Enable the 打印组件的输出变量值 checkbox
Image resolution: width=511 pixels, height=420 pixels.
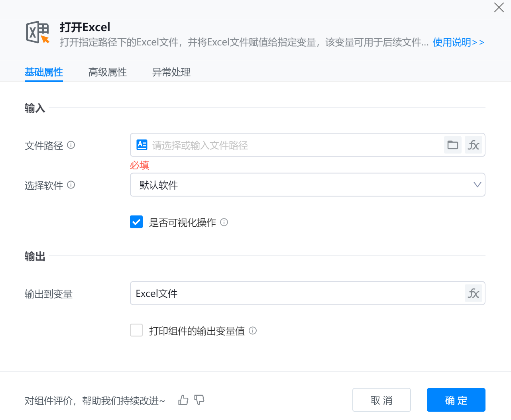[x=136, y=330]
